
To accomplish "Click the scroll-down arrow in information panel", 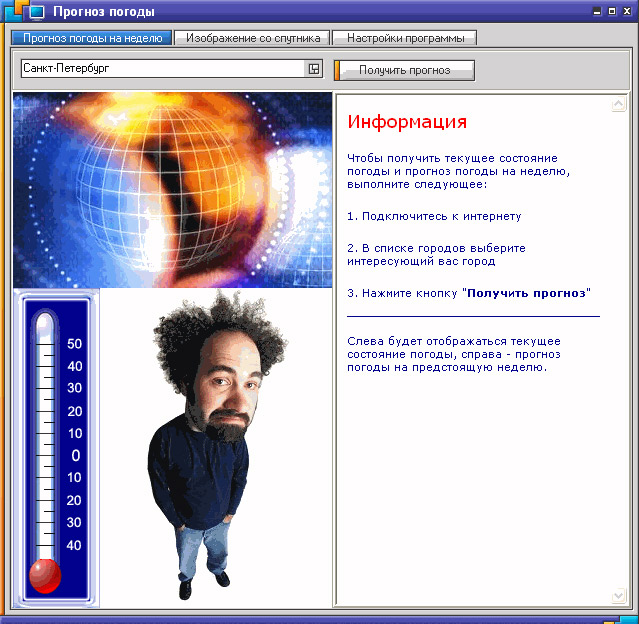I will pos(618,595).
